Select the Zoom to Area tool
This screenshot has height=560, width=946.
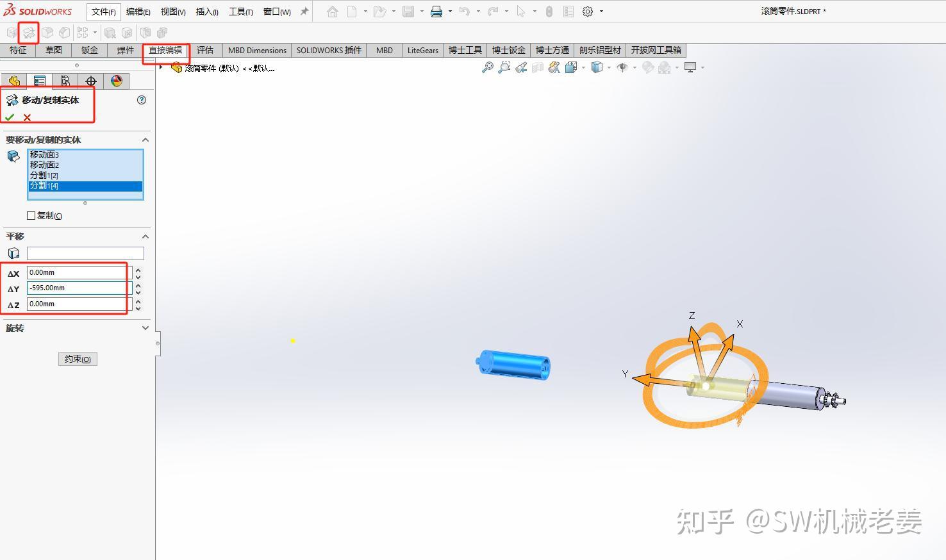pyautogui.click(x=505, y=67)
